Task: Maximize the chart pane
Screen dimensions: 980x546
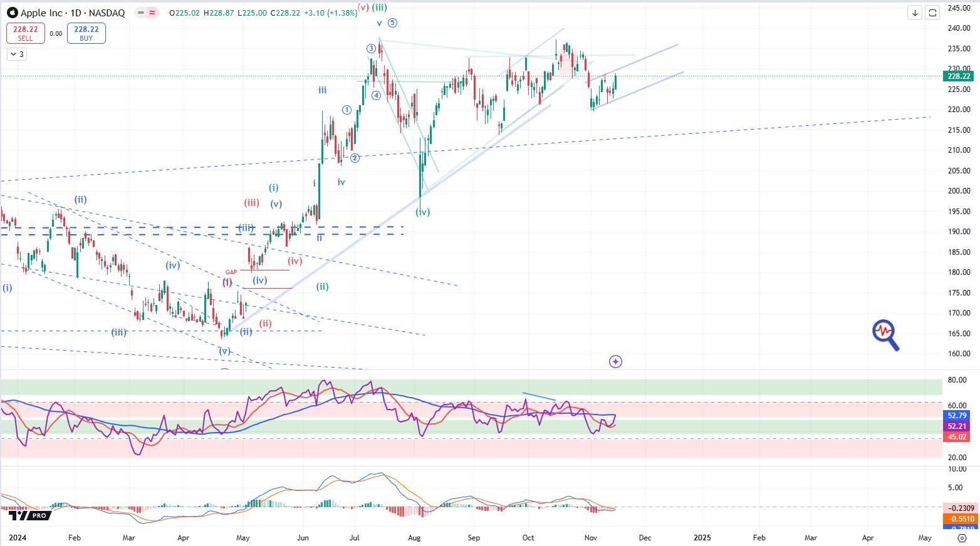Action: tap(932, 13)
